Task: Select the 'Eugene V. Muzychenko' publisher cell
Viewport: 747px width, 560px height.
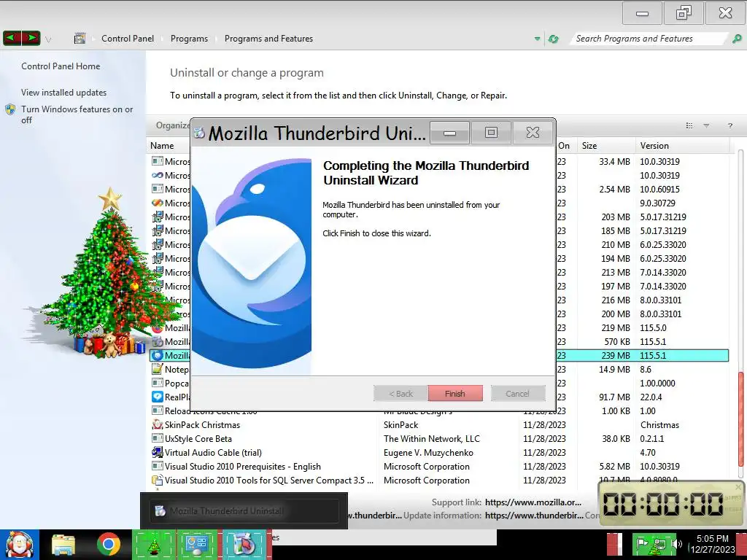Action: click(428, 452)
